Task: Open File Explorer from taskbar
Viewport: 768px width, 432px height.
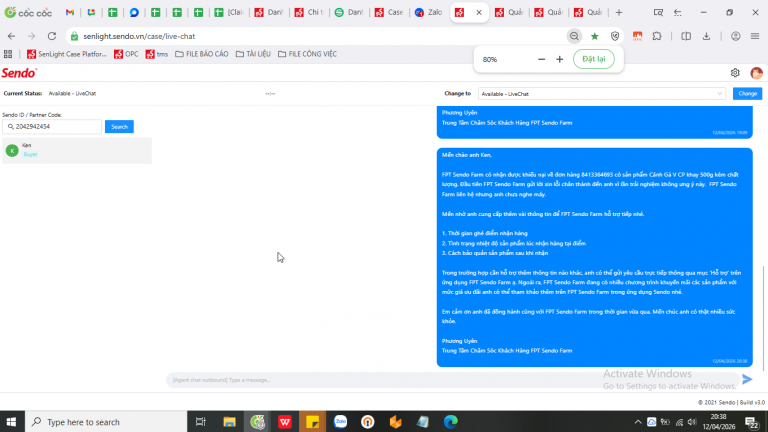Action: (229, 422)
